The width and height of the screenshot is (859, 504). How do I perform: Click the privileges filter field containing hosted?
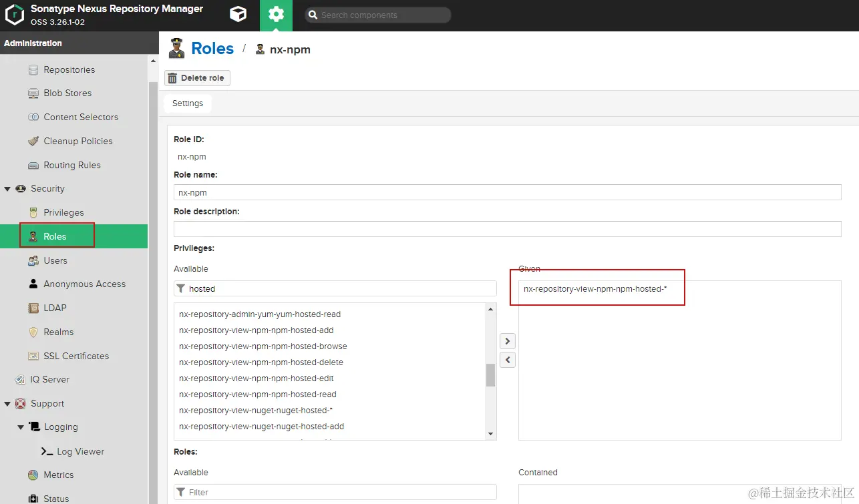tap(335, 288)
